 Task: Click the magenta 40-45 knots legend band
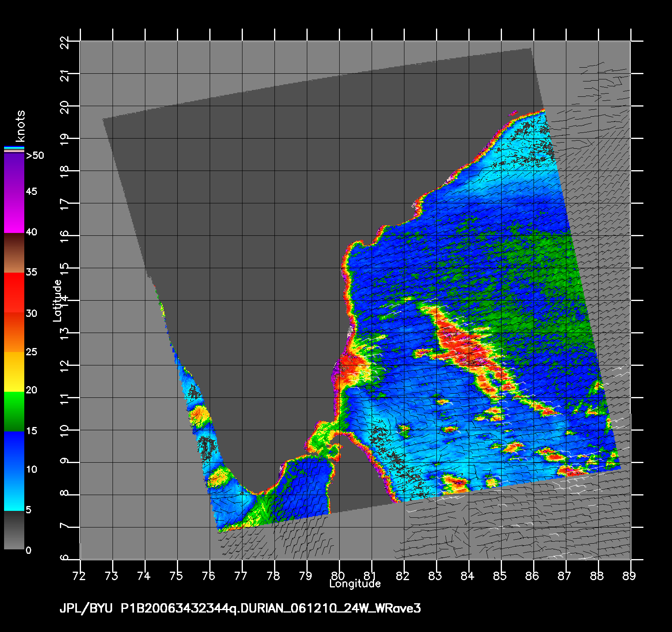[14, 212]
